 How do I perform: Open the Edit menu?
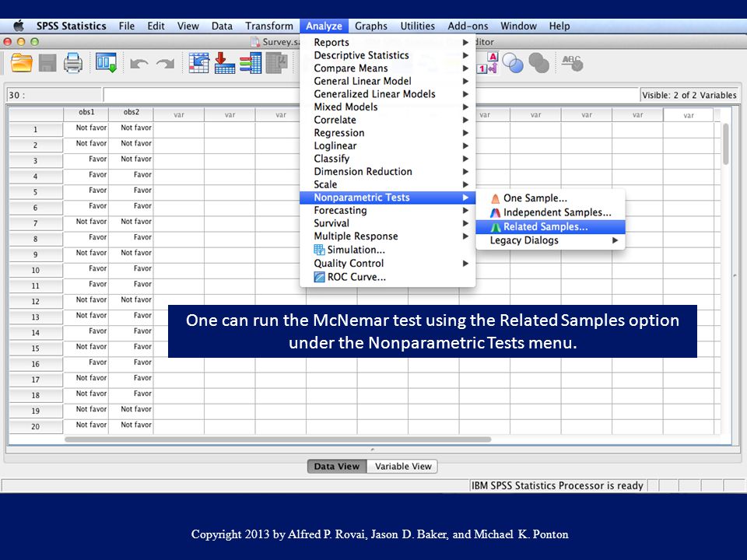(156, 26)
